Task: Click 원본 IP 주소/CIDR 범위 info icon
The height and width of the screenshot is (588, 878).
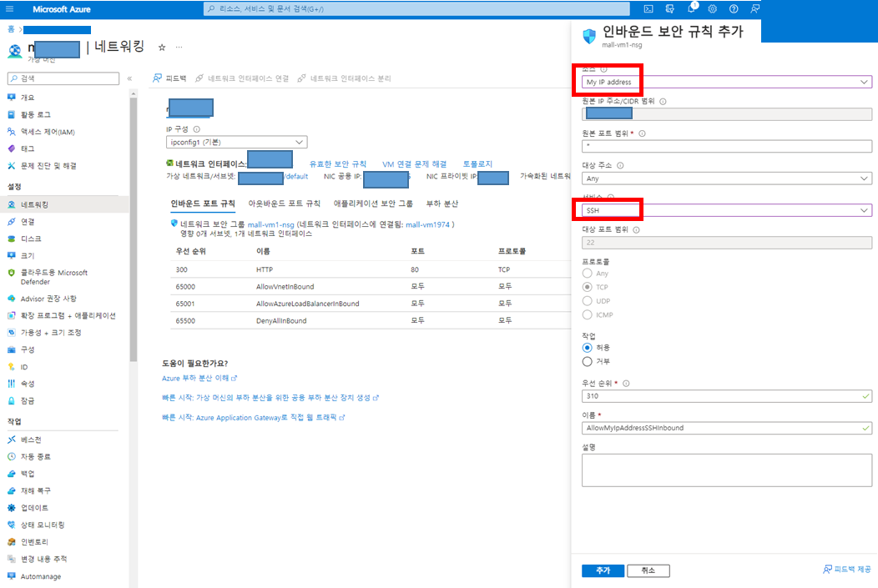Action: click(x=663, y=102)
